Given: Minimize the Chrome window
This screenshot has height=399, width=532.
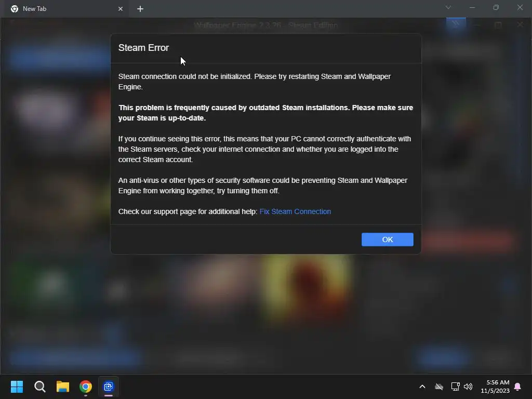Looking at the screenshot, I should 472,7.
